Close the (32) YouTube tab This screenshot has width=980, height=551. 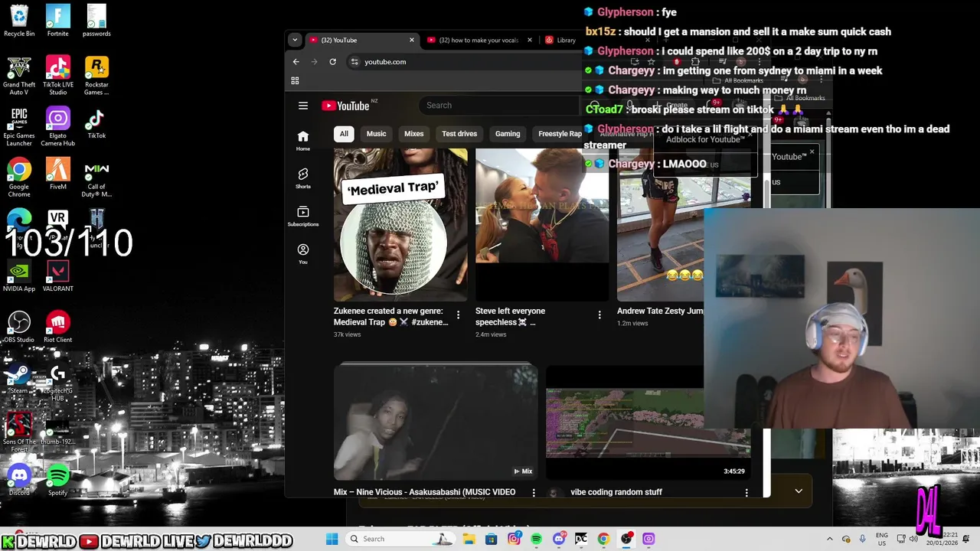pyautogui.click(x=412, y=40)
